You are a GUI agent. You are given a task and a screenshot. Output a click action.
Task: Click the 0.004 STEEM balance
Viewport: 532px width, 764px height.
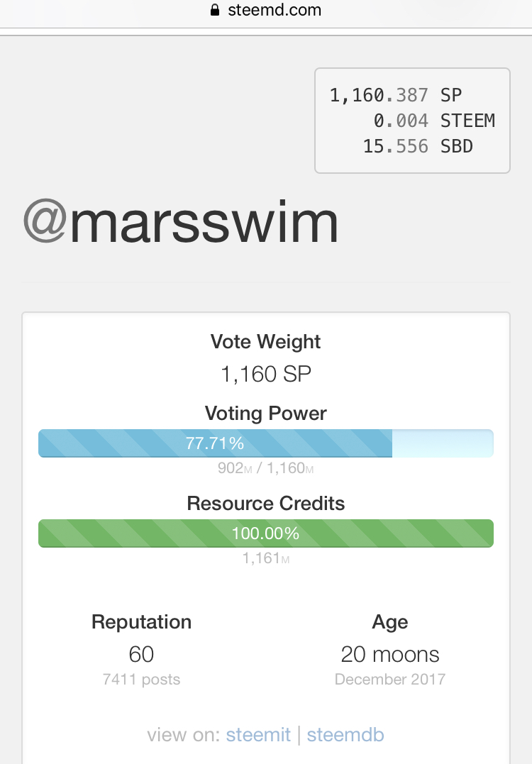tap(434, 121)
